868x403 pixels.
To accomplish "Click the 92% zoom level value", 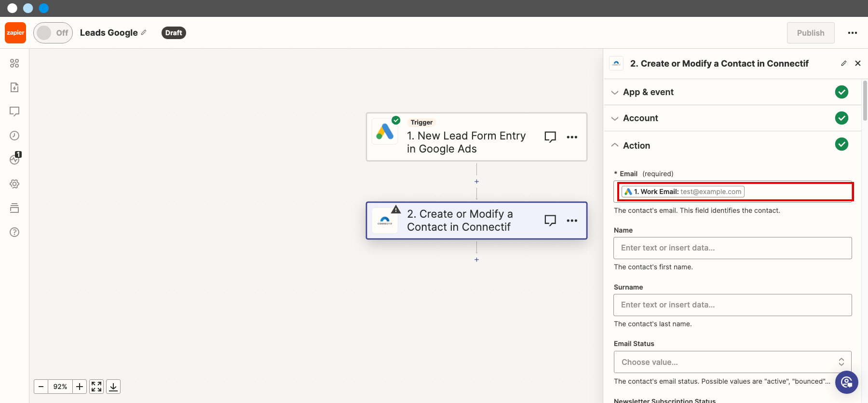I will [x=60, y=387].
